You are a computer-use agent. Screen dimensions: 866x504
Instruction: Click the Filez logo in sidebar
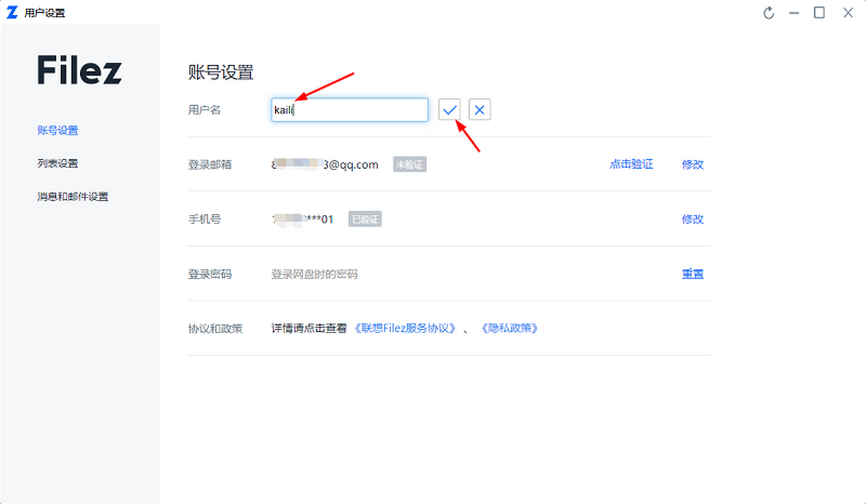click(79, 70)
